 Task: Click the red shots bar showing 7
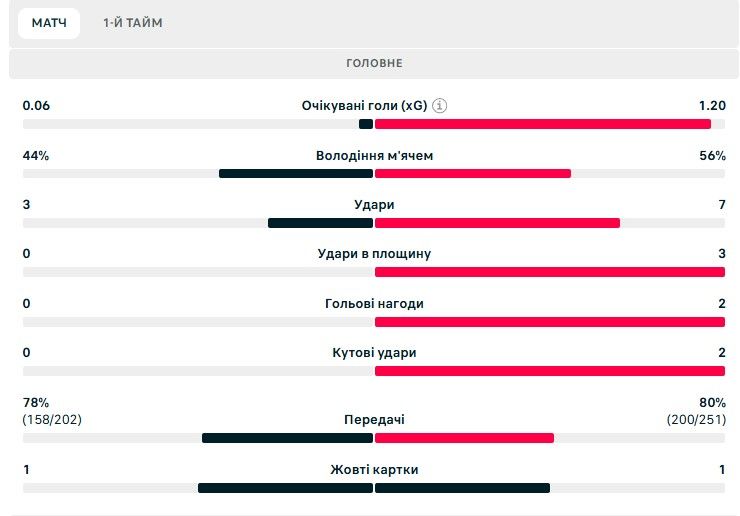tap(497, 223)
